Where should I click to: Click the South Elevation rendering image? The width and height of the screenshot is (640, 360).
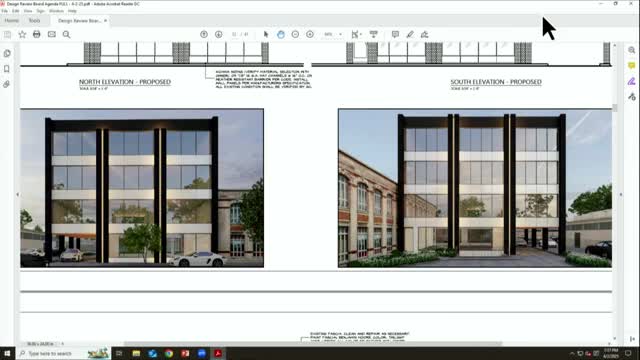475,188
